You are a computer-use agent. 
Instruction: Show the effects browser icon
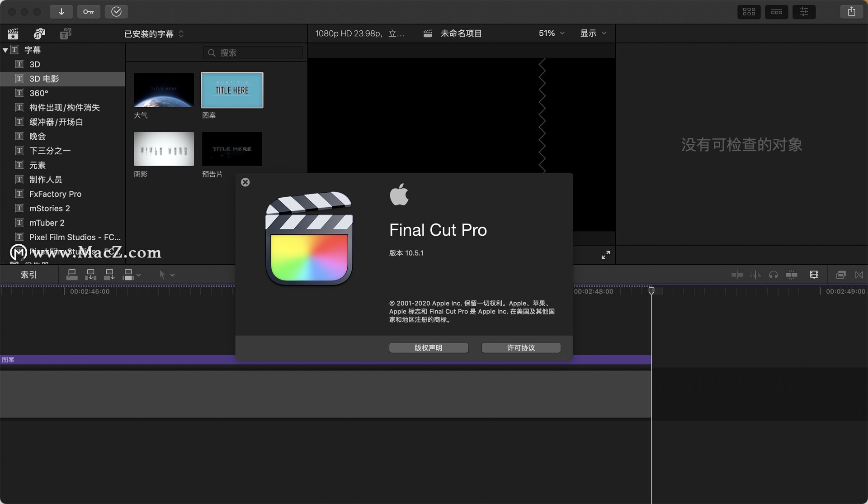click(x=841, y=275)
